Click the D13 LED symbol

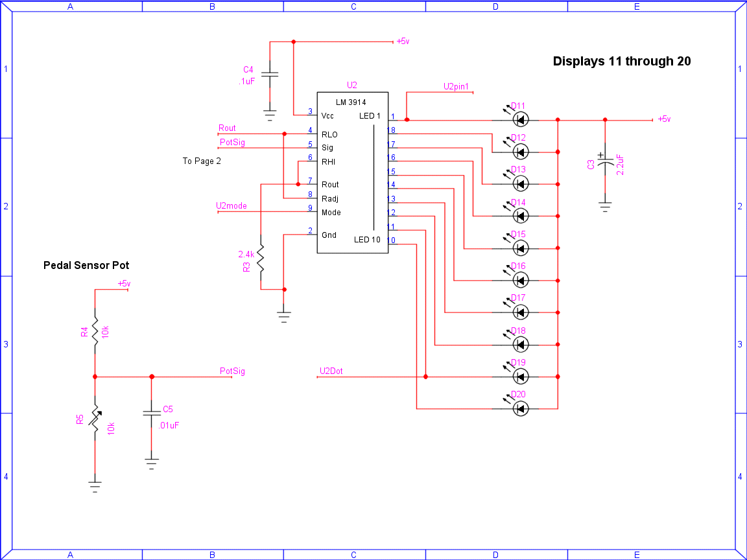[x=520, y=184]
